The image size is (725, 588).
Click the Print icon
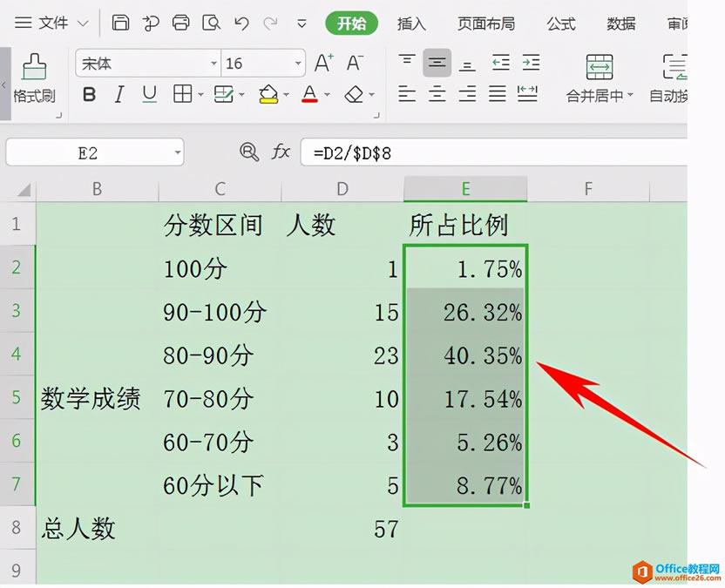coord(180,22)
